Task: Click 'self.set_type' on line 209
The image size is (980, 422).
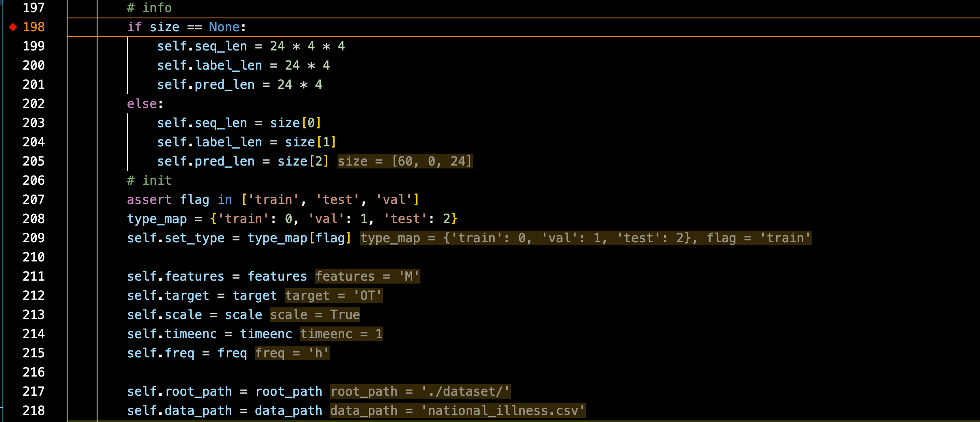Action: [175, 238]
